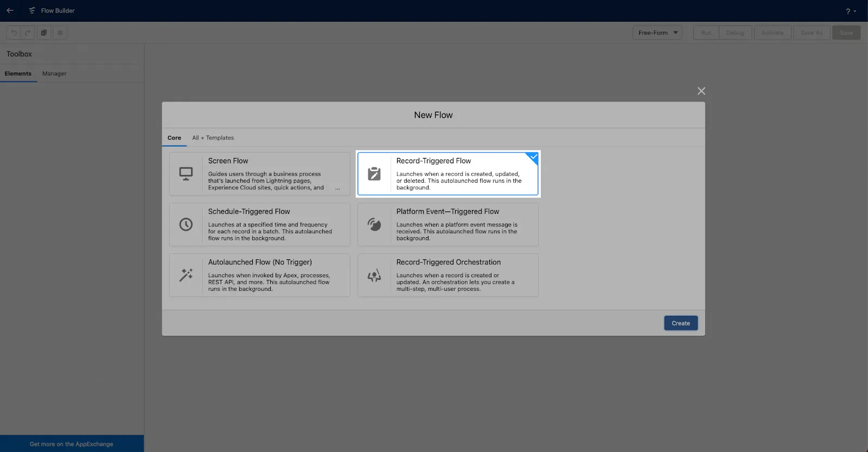Click the Record-Triggered Flow title

(x=433, y=161)
